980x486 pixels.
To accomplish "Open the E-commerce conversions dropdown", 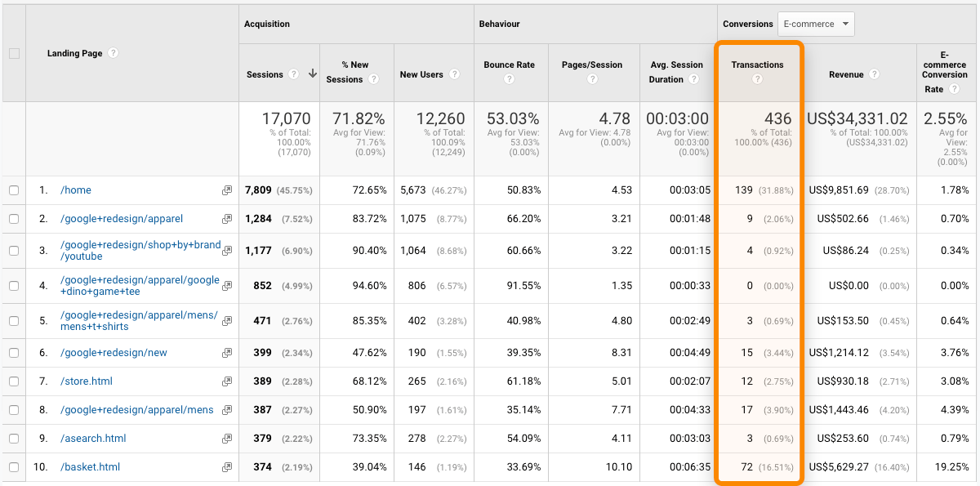I will click(x=816, y=24).
